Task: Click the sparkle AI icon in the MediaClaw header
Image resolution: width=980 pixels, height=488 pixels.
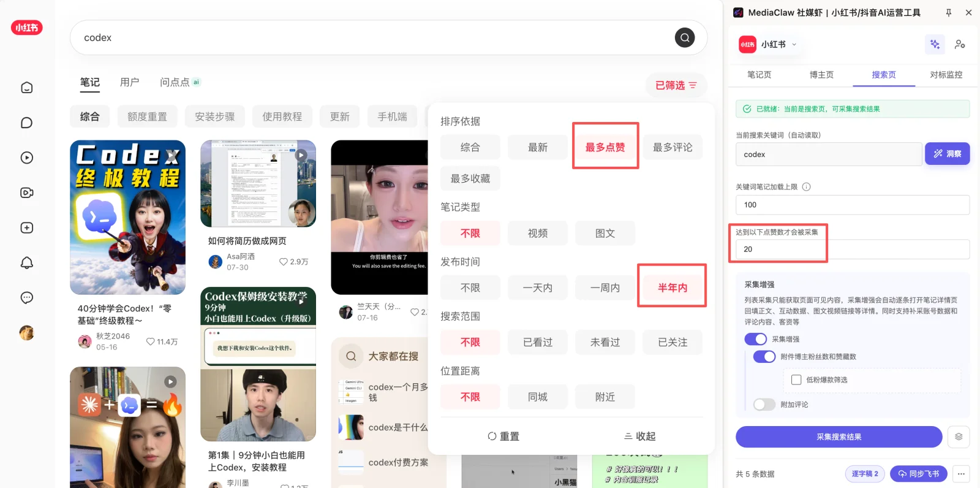Action: tap(935, 44)
